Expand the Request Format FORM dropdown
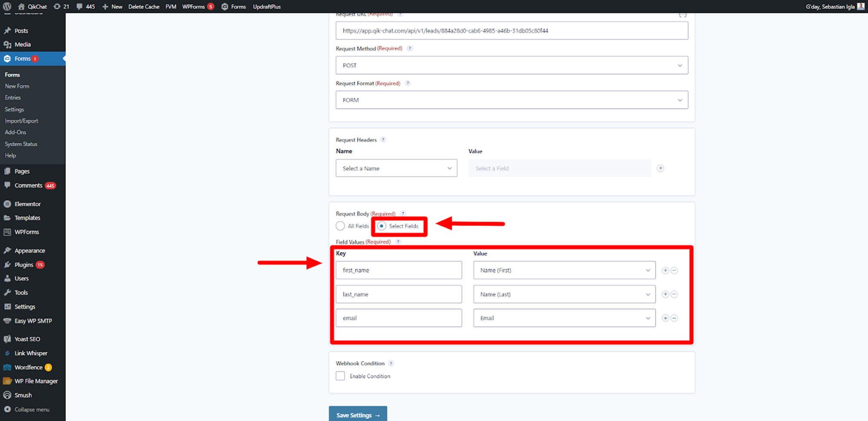 coord(511,100)
